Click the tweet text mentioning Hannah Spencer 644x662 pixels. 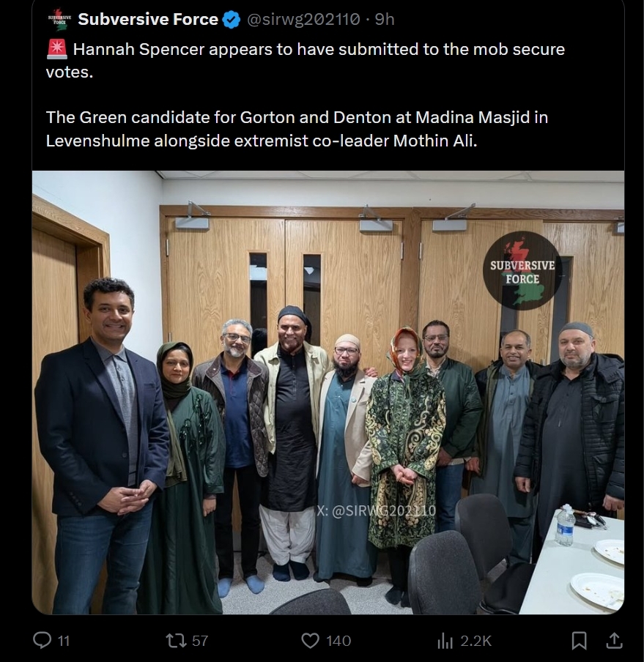pos(319,50)
